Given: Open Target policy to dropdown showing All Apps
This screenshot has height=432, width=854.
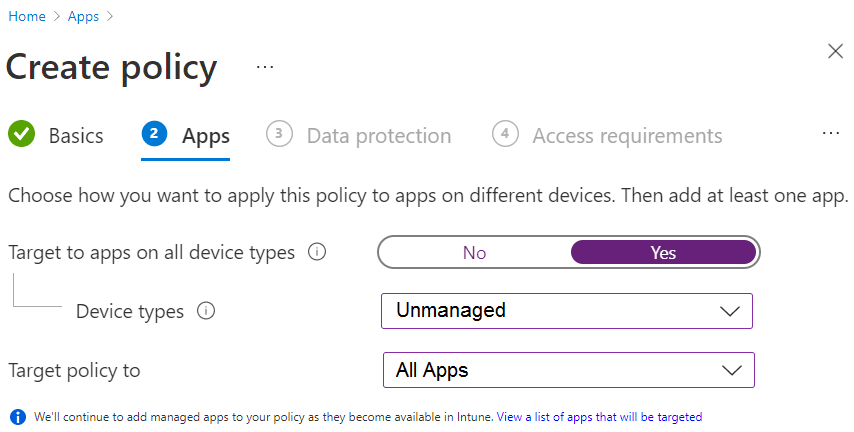Looking at the screenshot, I should [568, 370].
